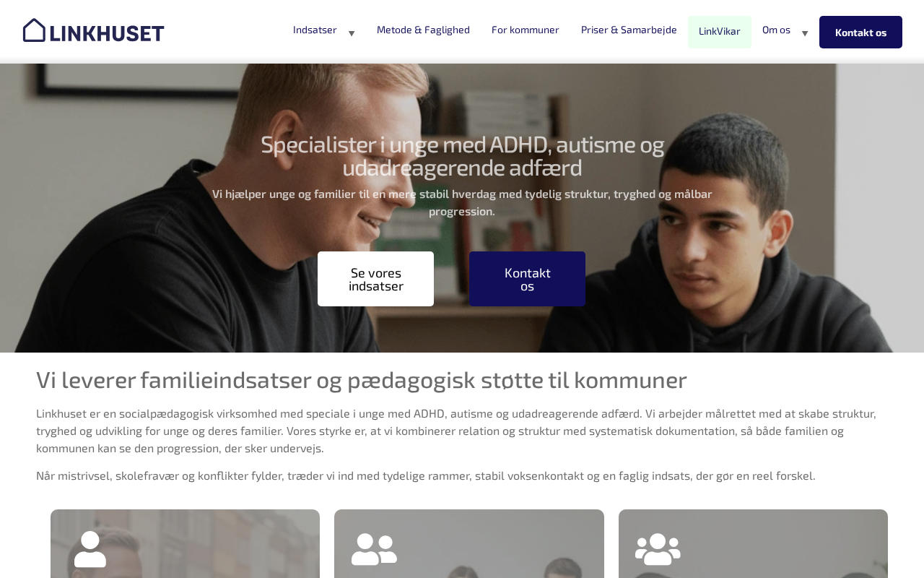Screen dimensions: 924x578
Task: Open the Om os menu item
Action: click(776, 30)
